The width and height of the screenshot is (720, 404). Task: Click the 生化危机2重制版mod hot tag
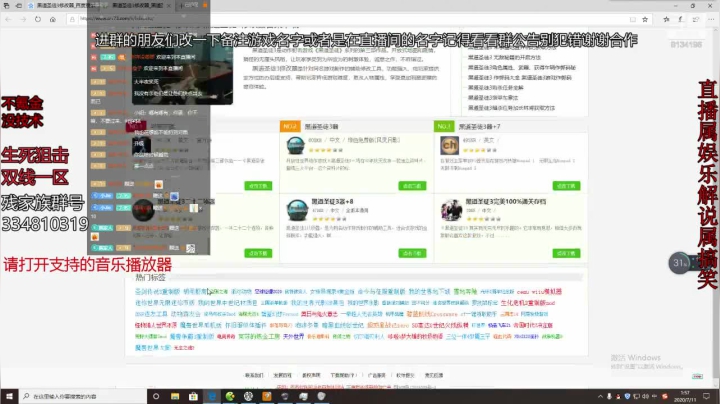point(528,303)
